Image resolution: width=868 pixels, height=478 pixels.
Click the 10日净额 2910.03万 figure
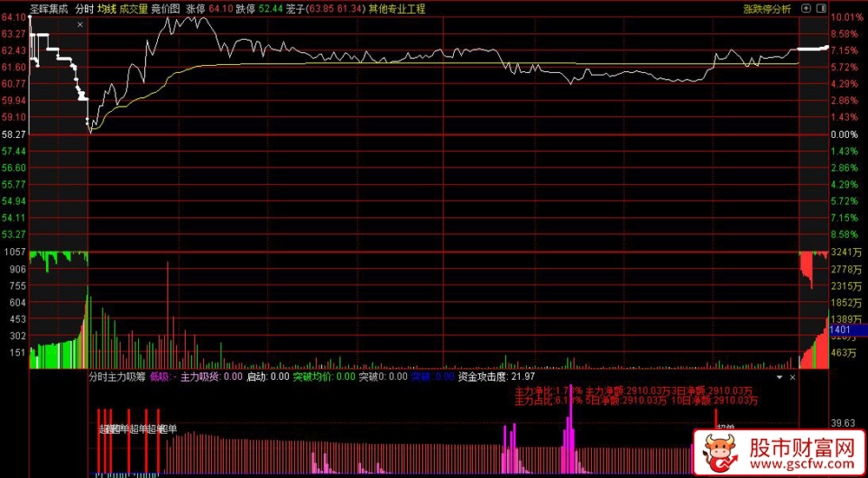pos(714,401)
